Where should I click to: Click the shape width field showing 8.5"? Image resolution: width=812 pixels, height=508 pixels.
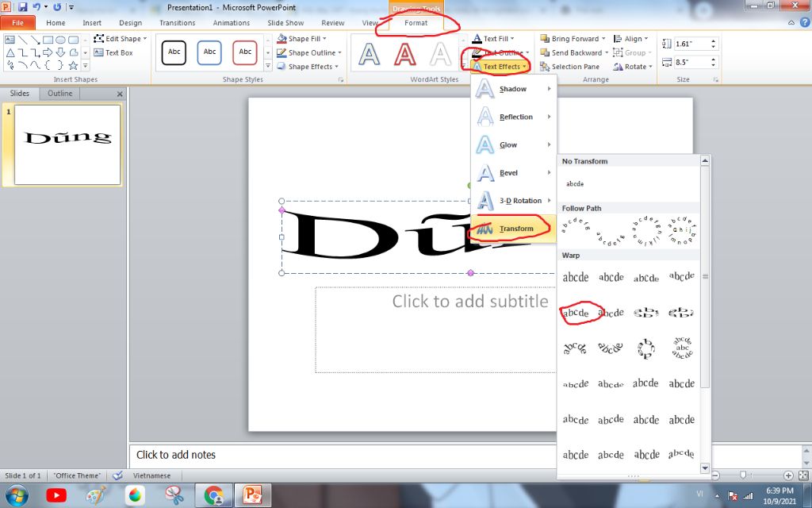pos(691,62)
